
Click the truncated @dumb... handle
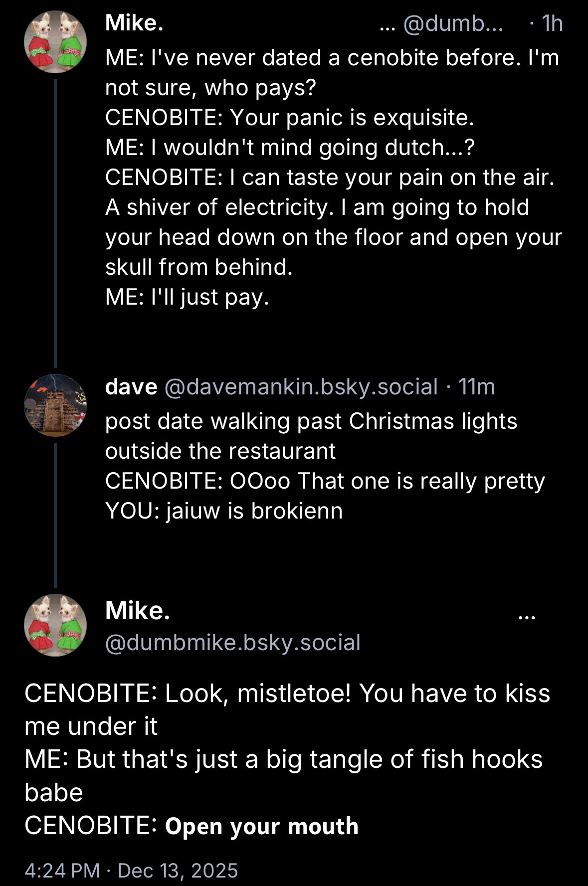(453, 23)
